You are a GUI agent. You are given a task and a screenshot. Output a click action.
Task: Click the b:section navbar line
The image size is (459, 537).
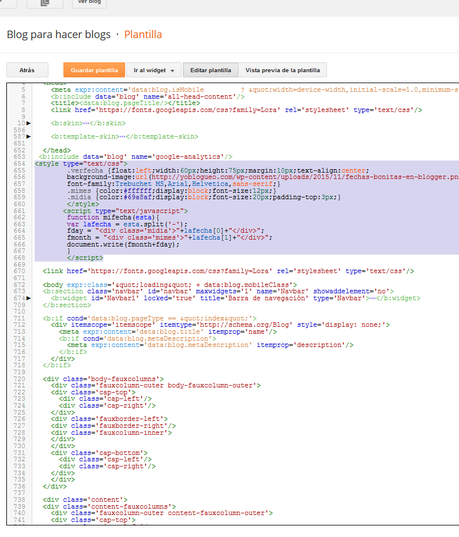coord(218,291)
